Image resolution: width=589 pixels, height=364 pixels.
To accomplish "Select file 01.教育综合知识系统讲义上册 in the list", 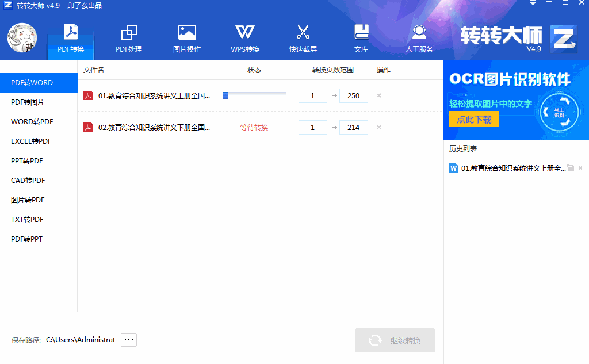I will (x=154, y=96).
